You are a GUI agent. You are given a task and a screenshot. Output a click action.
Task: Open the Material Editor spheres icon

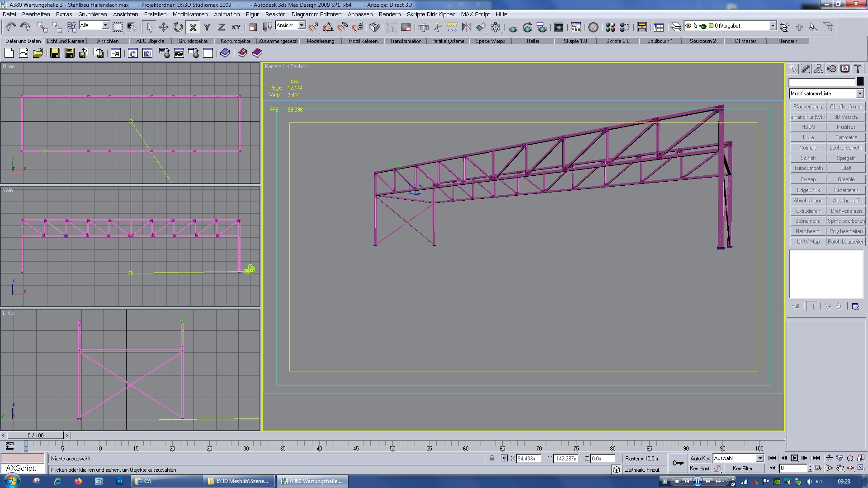(610, 27)
